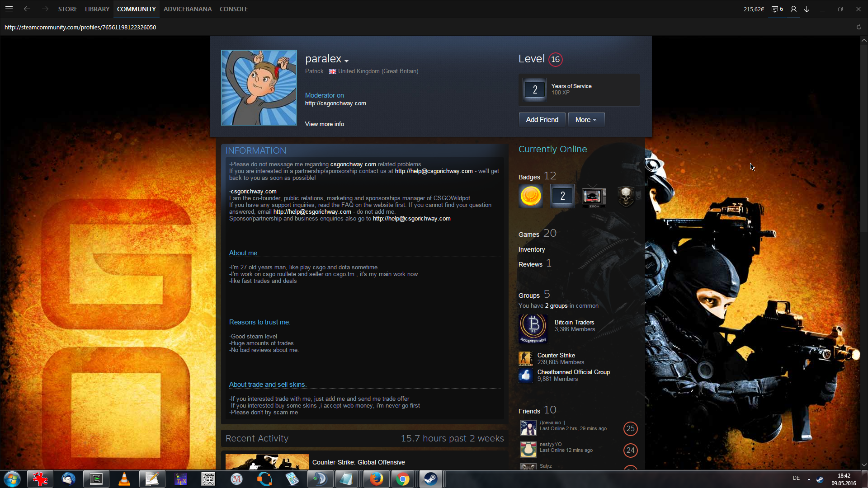
Task: Click the Counter Strike group link
Action: coord(556,355)
